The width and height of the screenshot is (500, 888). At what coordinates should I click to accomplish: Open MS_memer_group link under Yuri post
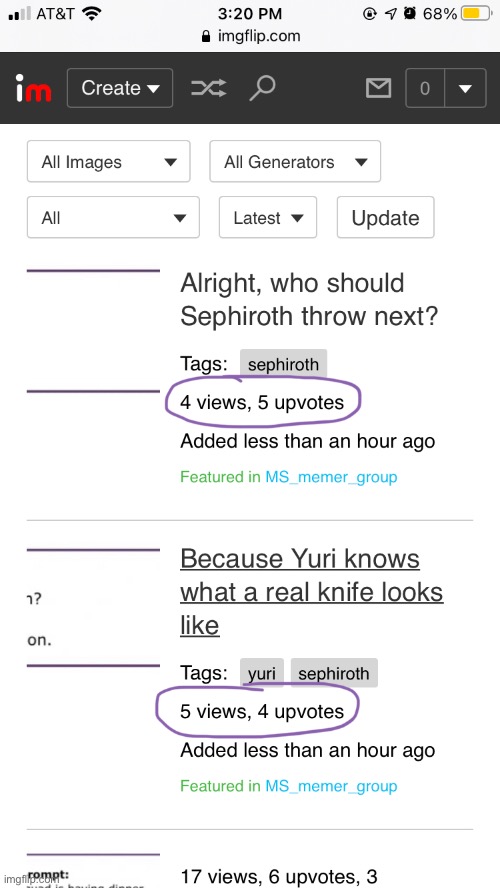click(331, 786)
